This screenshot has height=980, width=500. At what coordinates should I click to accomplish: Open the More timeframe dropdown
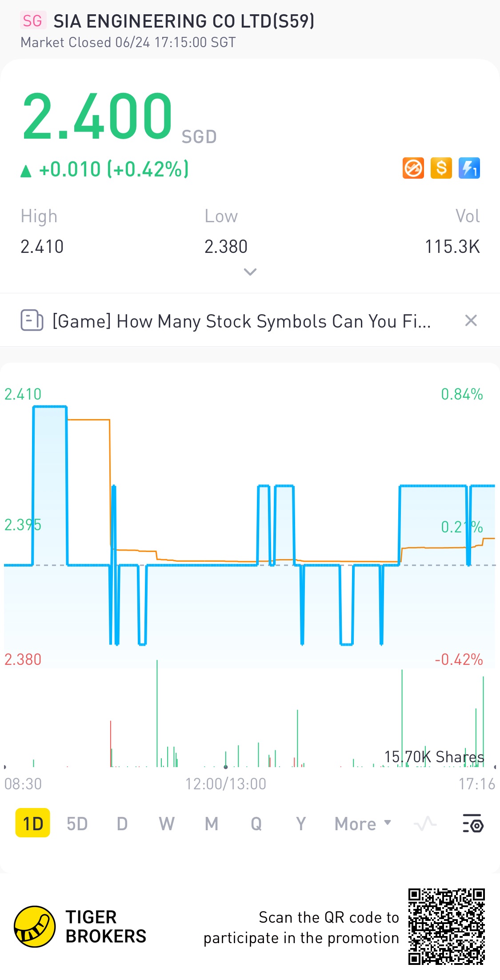tap(363, 824)
